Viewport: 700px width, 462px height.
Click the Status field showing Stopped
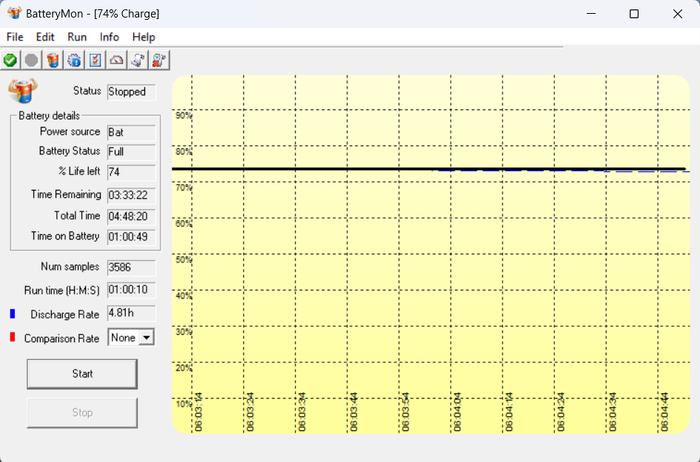(x=131, y=92)
